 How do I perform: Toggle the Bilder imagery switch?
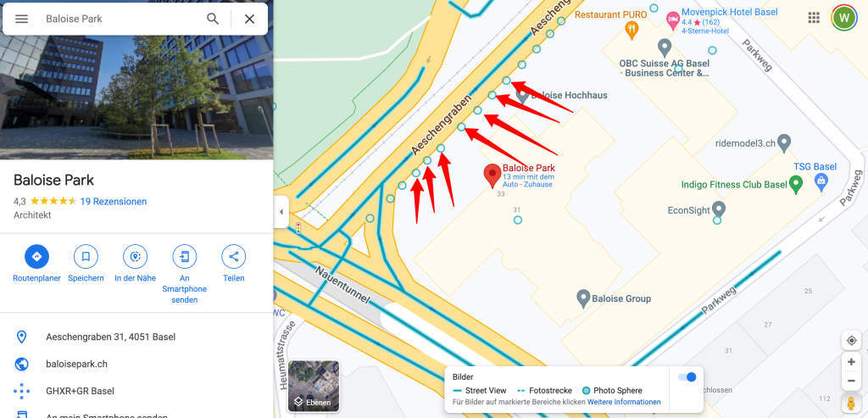click(x=687, y=377)
